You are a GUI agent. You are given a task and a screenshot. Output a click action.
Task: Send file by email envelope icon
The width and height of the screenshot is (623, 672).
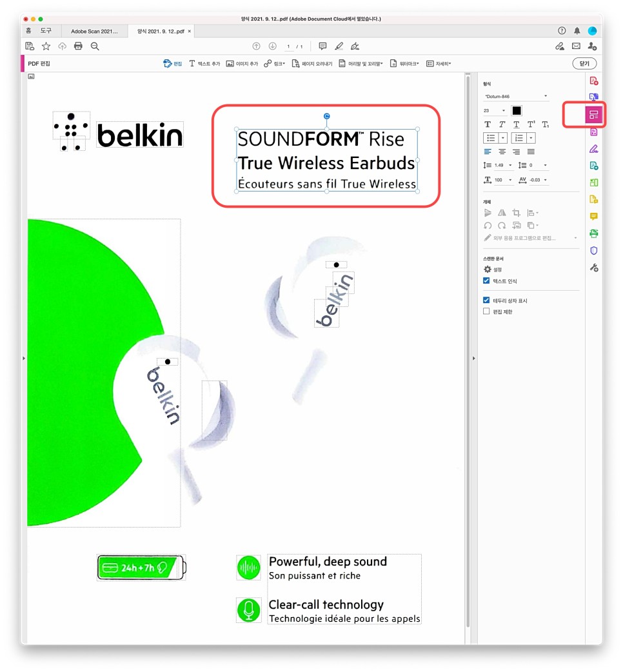coord(576,46)
